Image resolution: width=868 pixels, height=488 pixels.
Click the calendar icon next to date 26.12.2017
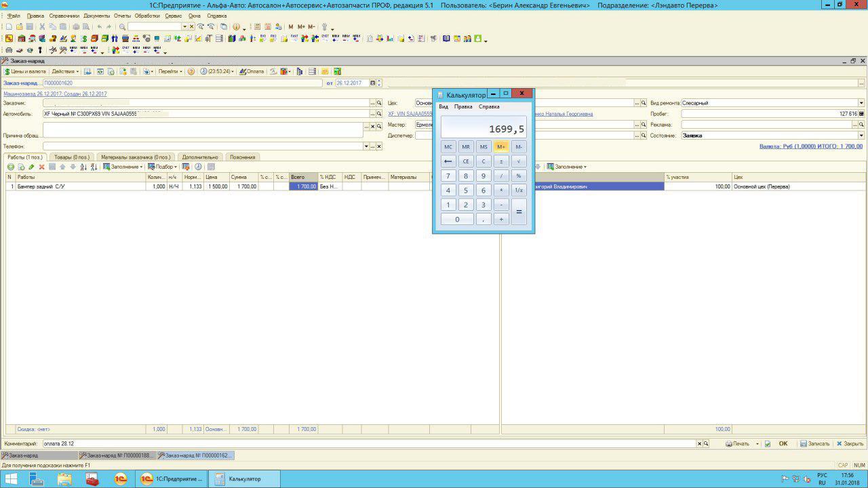[x=372, y=83]
